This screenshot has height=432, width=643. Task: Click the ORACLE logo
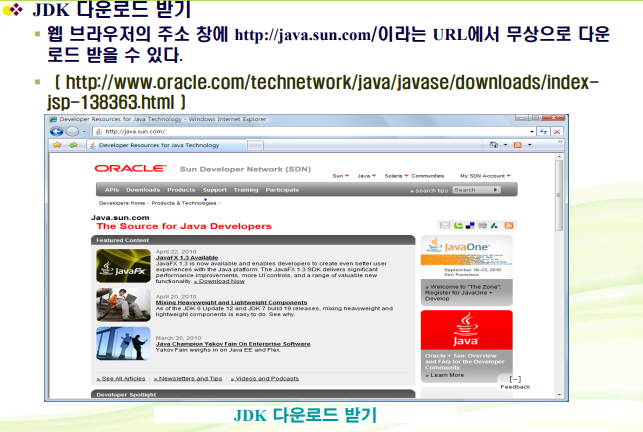tap(130, 168)
